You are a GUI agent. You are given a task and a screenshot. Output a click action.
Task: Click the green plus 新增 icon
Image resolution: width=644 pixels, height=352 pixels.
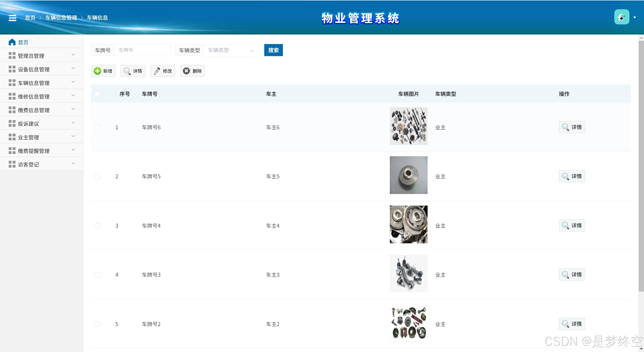coord(97,71)
